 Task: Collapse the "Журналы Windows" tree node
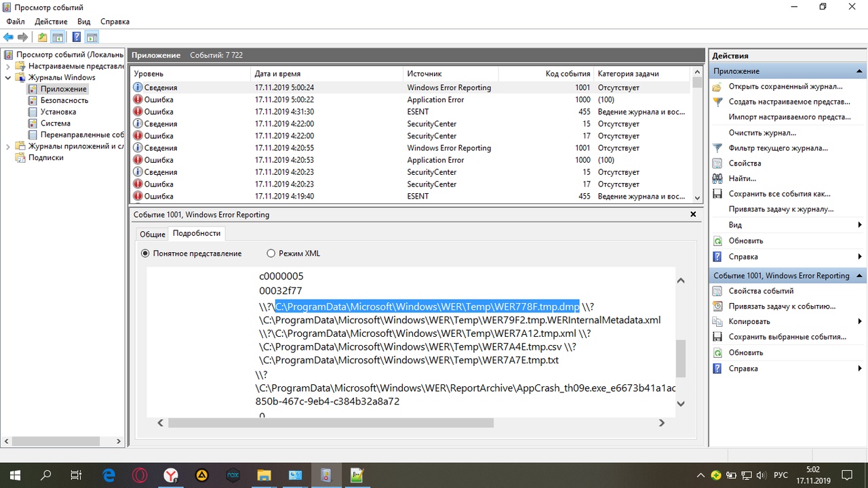(7, 77)
